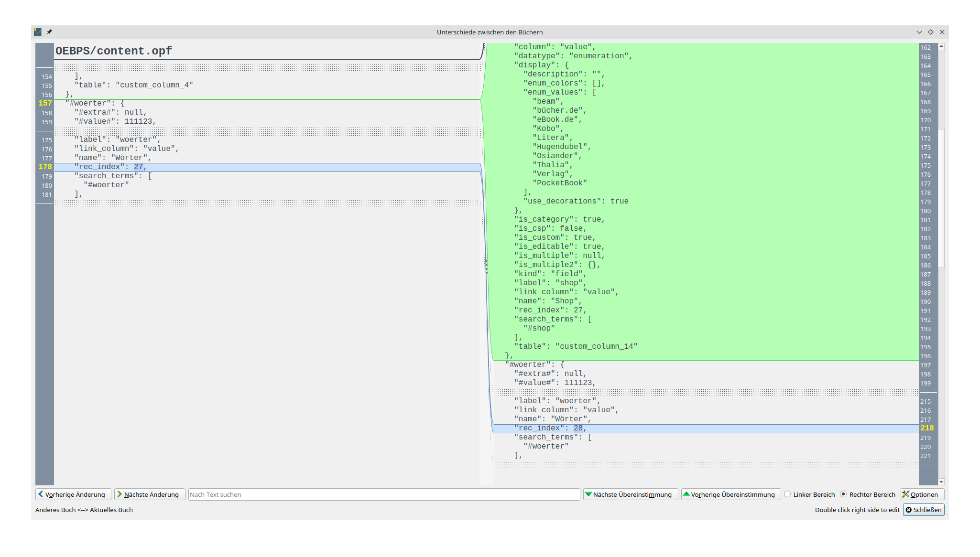Click the vertical scrollbar thumb
Image resolution: width=980 pixels, height=557 pixels.
[x=941, y=198]
